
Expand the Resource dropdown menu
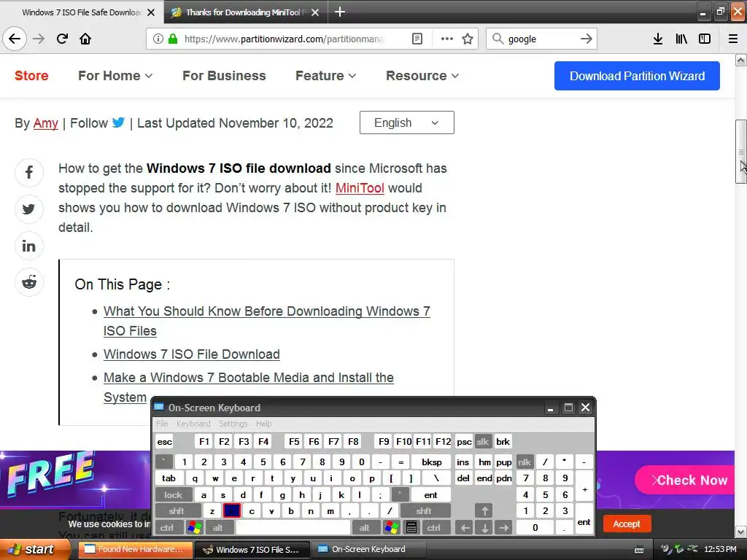422,76
